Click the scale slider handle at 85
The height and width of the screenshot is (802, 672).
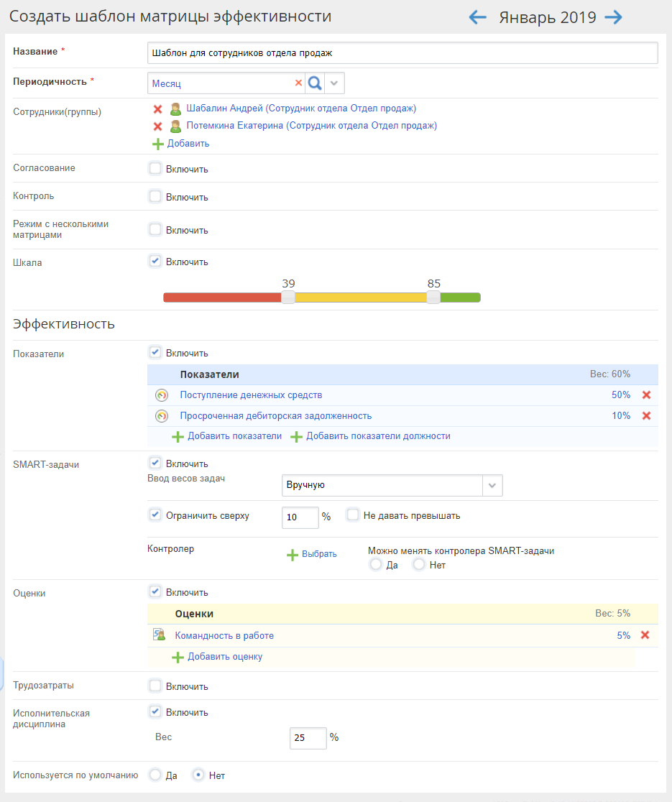coord(433,298)
